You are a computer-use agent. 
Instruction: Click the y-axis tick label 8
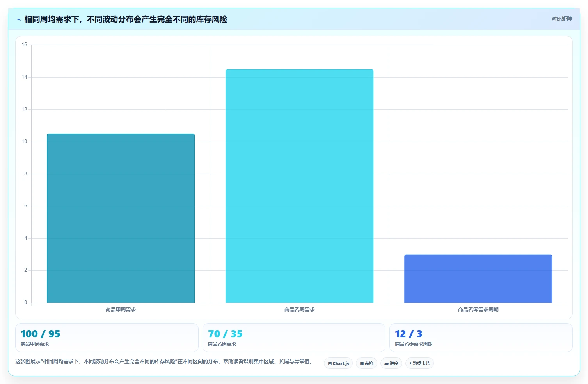coord(26,174)
